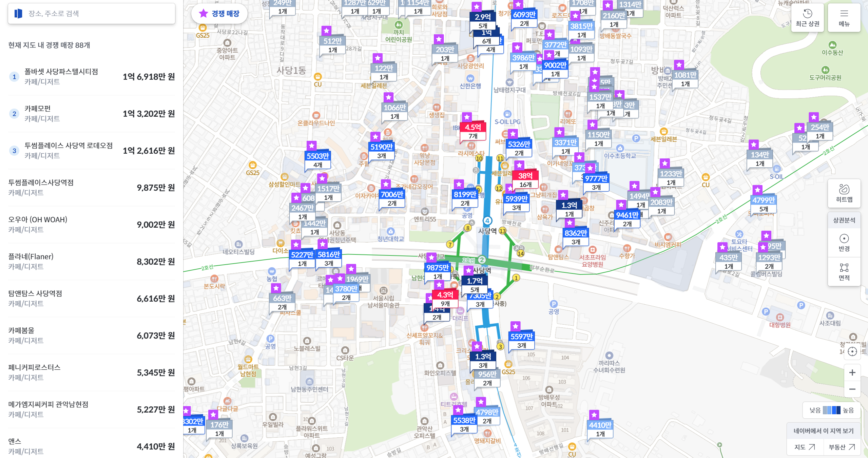Zoom out with the minus button
This screenshot has width=868, height=458.
(852, 389)
